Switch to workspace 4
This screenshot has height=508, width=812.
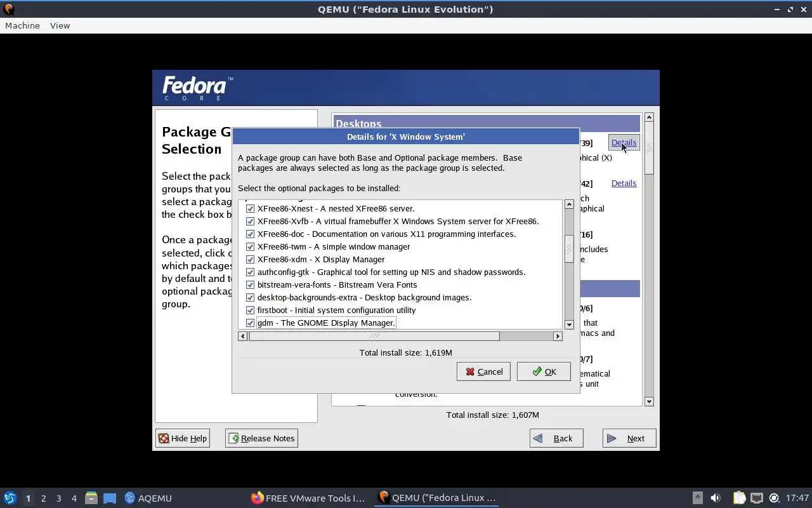pos(74,498)
